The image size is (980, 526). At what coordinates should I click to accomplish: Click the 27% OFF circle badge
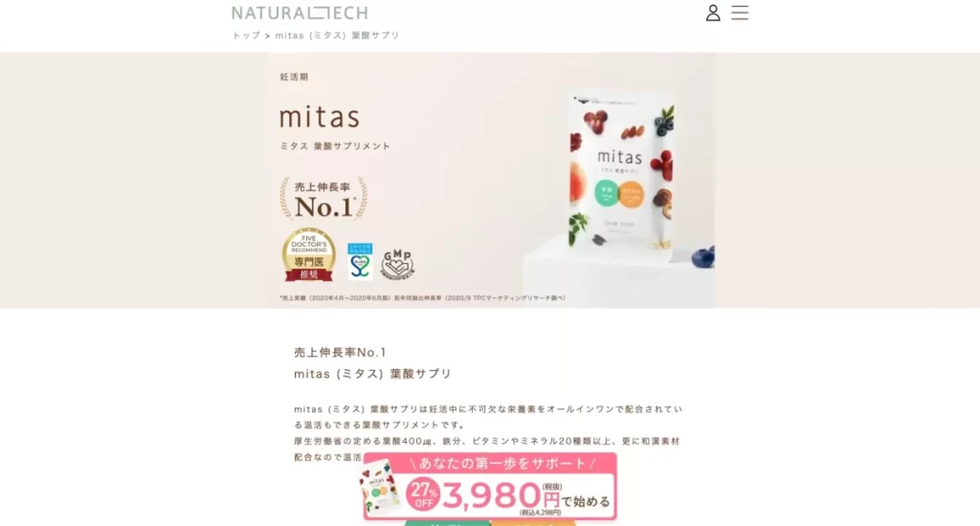click(x=423, y=494)
